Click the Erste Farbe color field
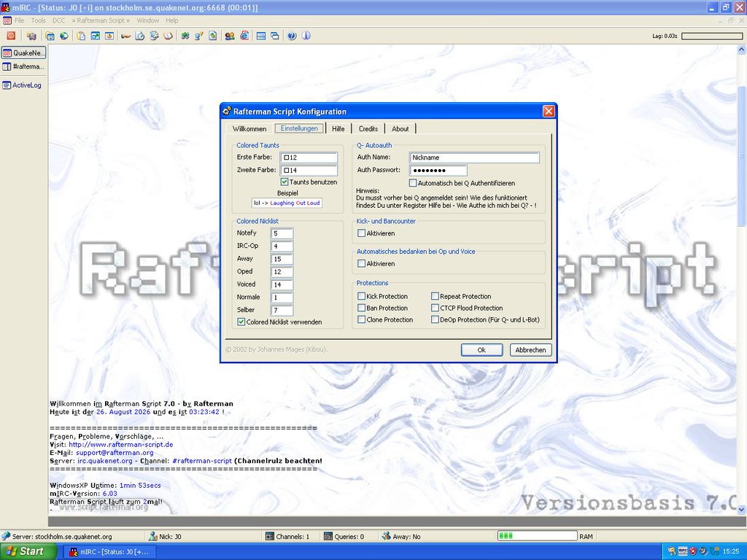Image resolution: width=747 pixels, height=560 pixels. pos(309,157)
